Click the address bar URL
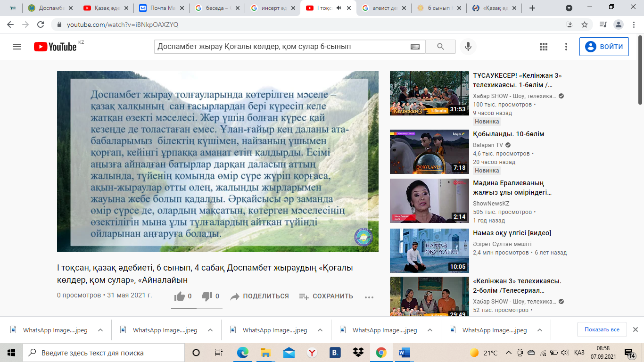Screen dimensions: 644x362 123,25
